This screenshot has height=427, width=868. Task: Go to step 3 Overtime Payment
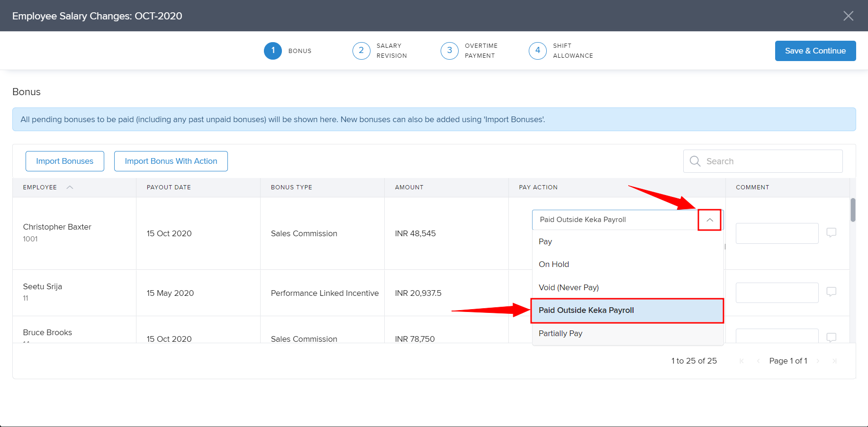tap(449, 51)
